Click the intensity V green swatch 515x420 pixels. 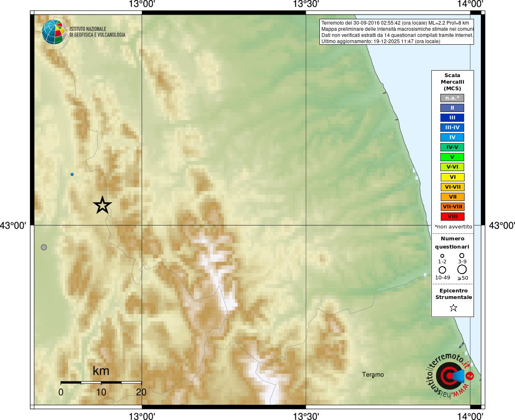point(452,157)
